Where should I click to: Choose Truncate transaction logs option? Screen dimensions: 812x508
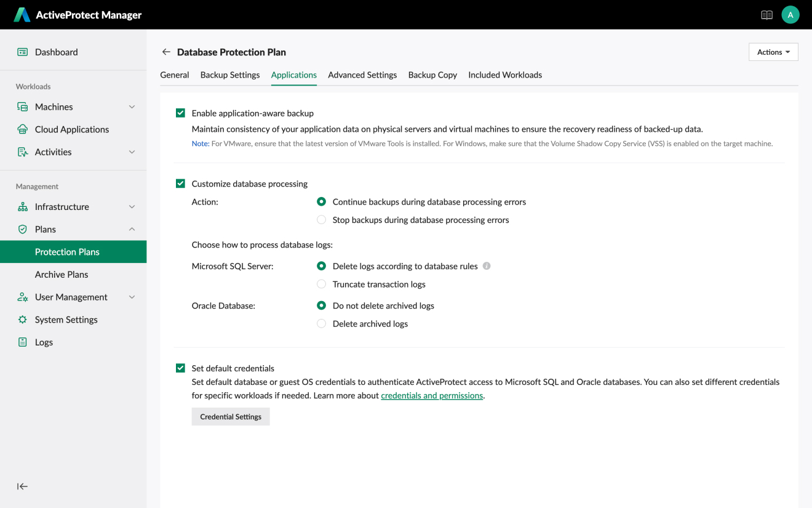(x=321, y=284)
